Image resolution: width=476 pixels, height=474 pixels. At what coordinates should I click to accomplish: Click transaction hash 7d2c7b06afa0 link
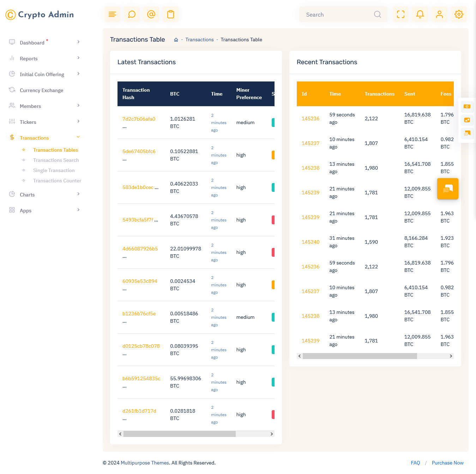coord(139,119)
